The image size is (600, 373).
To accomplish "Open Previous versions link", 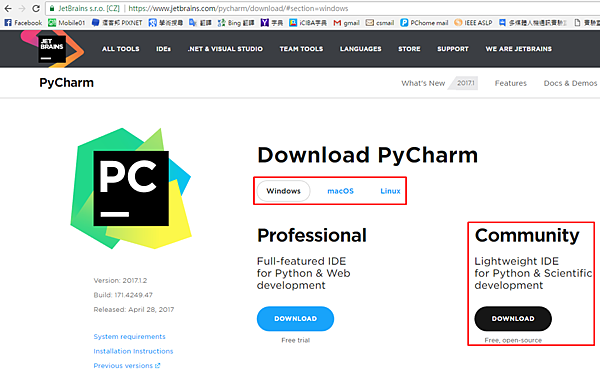I will click(x=127, y=366).
